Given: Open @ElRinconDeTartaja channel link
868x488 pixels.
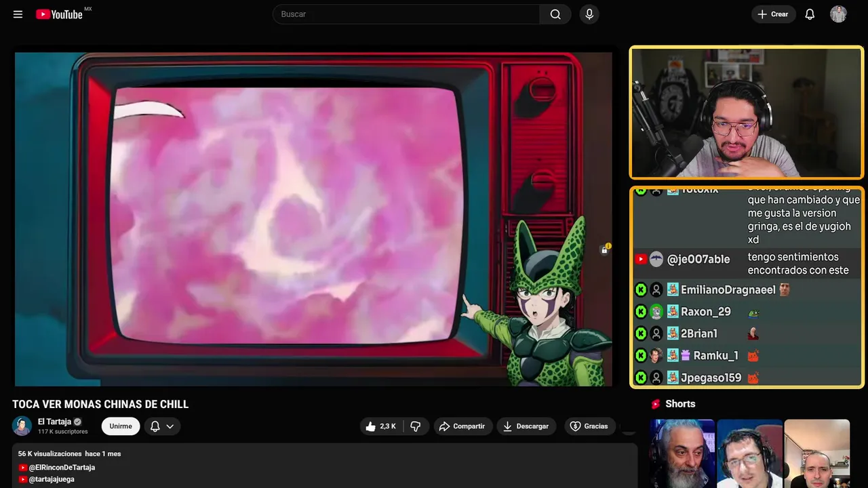Looking at the screenshot, I should click(62, 468).
